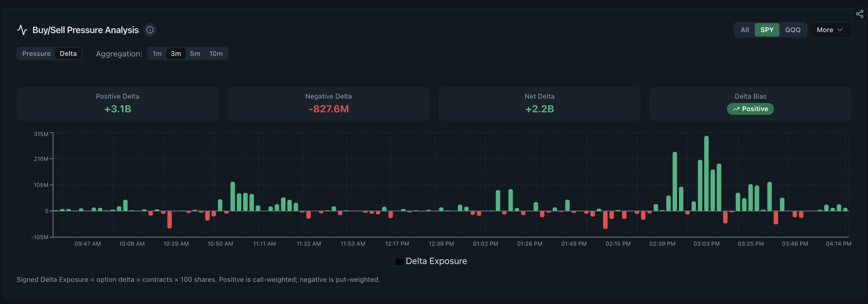Select the SPY tab
Viewport: 868px width, 304px height.
[x=767, y=30]
